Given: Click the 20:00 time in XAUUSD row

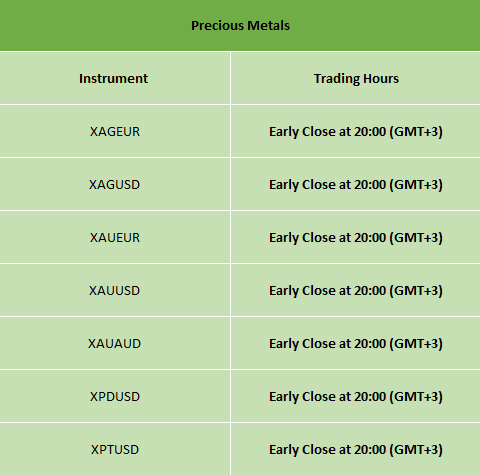Looking at the screenshot, I should coord(370,290).
